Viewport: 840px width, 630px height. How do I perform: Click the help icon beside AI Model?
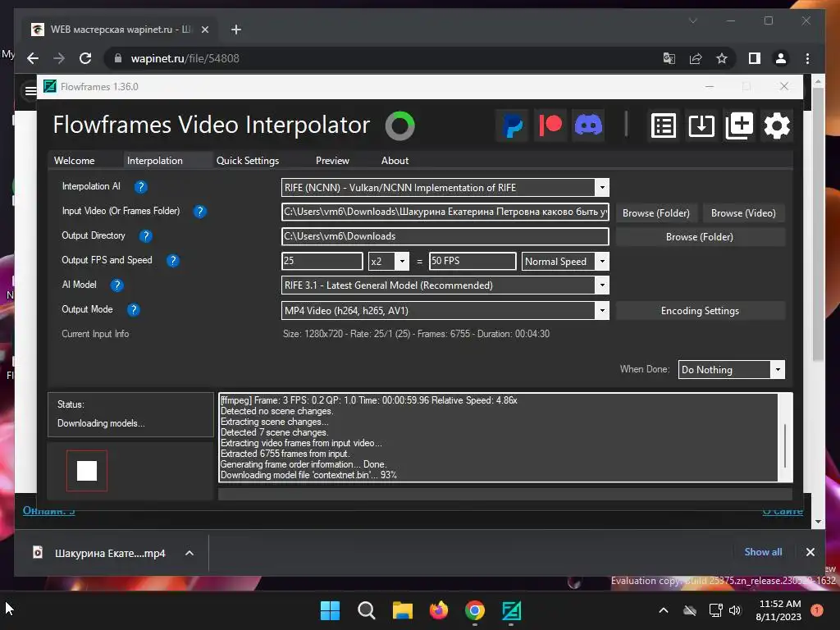pyautogui.click(x=116, y=285)
